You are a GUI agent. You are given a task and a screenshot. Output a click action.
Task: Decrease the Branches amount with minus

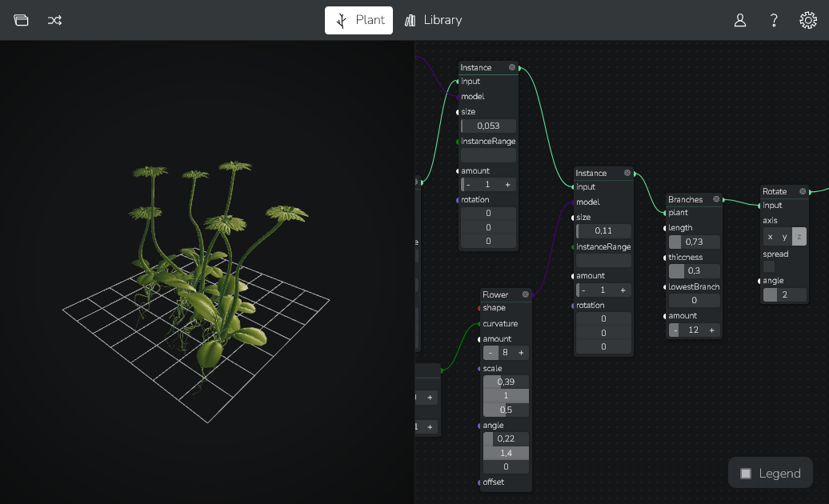click(x=675, y=330)
